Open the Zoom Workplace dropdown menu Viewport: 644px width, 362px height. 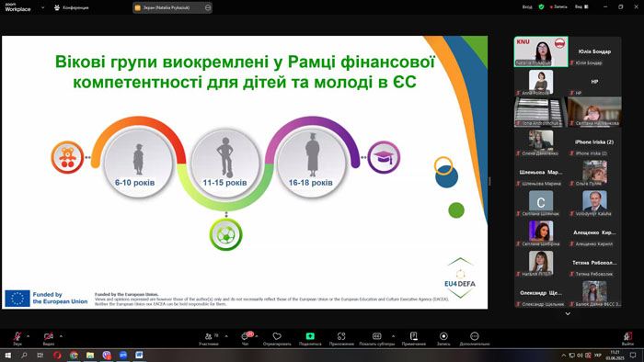pos(42,7)
